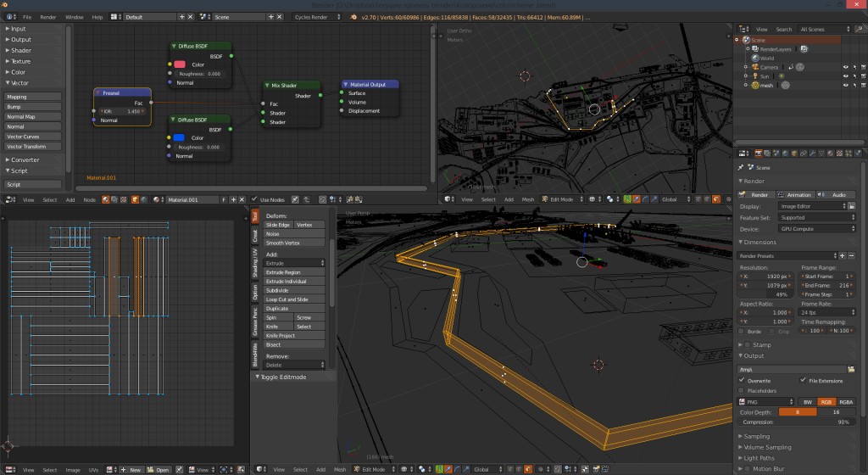The width and height of the screenshot is (868, 475).
Task: Unlink Material.001 with the X icon
Action: tap(242, 199)
